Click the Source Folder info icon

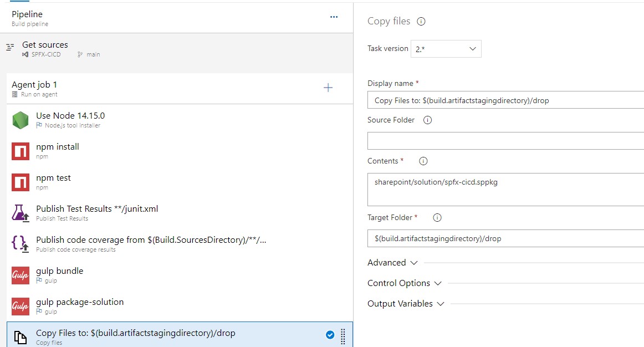(427, 120)
